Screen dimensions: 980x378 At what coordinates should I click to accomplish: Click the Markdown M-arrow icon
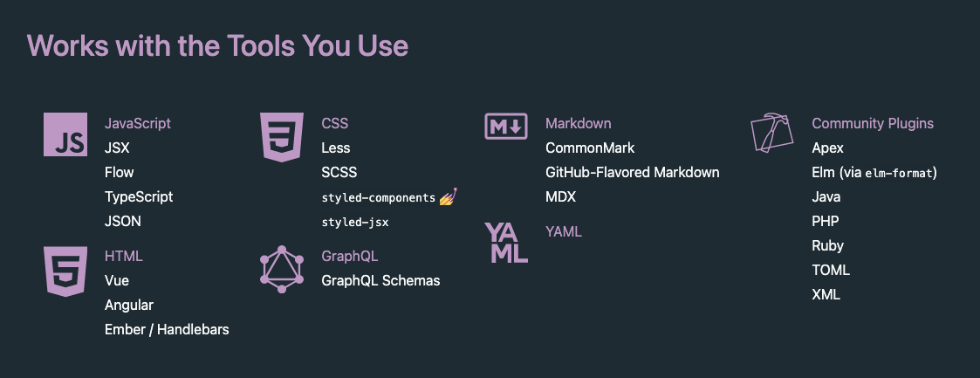506,127
